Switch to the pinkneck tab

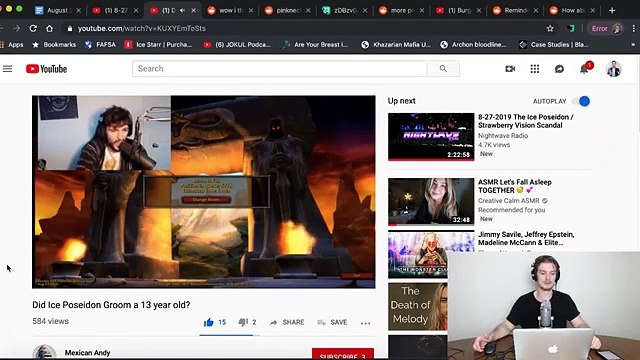[x=287, y=10]
